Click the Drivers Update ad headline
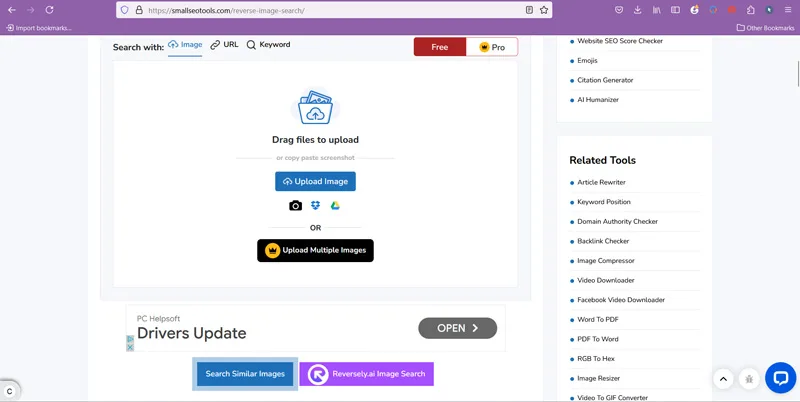Viewport: 800px width, 402px height. (x=192, y=333)
